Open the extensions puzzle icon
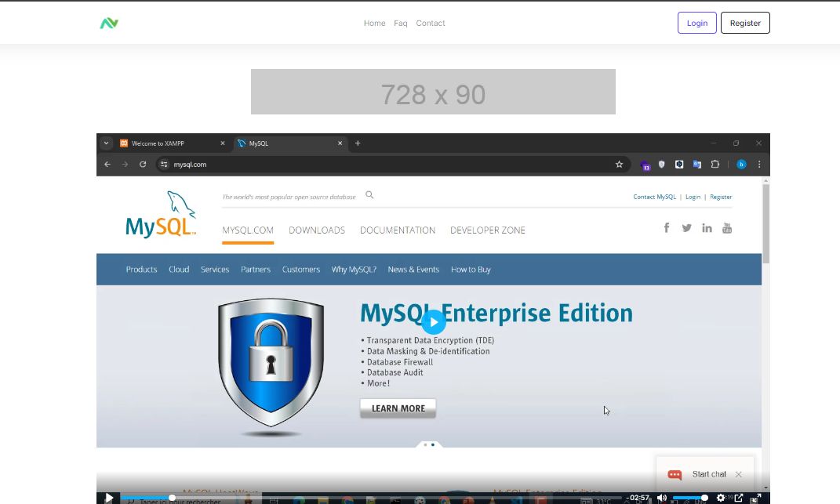 [x=715, y=165]
